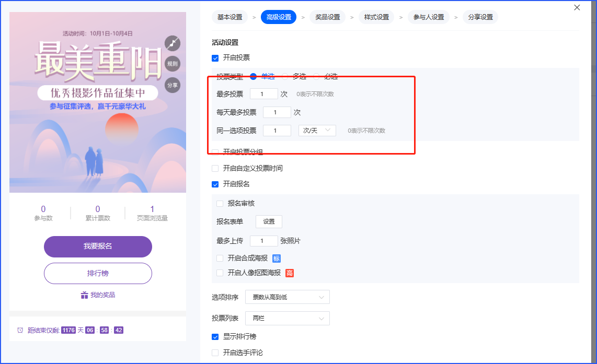Click the purple 我要报名 button
The image size is (597, 364).
point(98,246)
